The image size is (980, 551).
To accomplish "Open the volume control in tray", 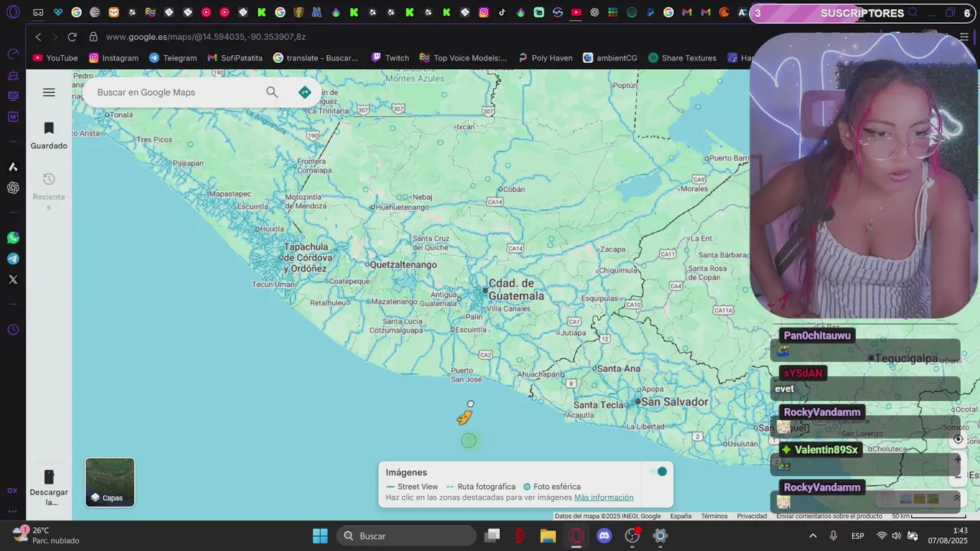I will click(897, 536).
